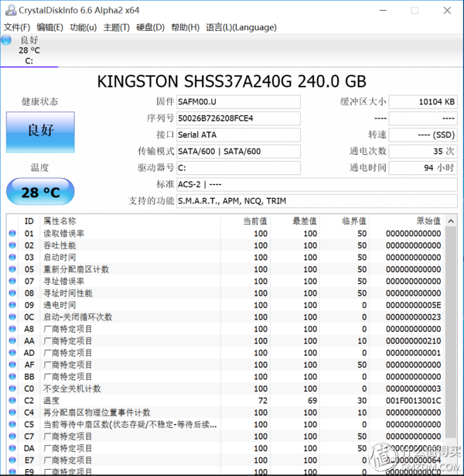Click the 35 次 power-on count field
This screenshot has height=476, width=464.
point(423,151)
